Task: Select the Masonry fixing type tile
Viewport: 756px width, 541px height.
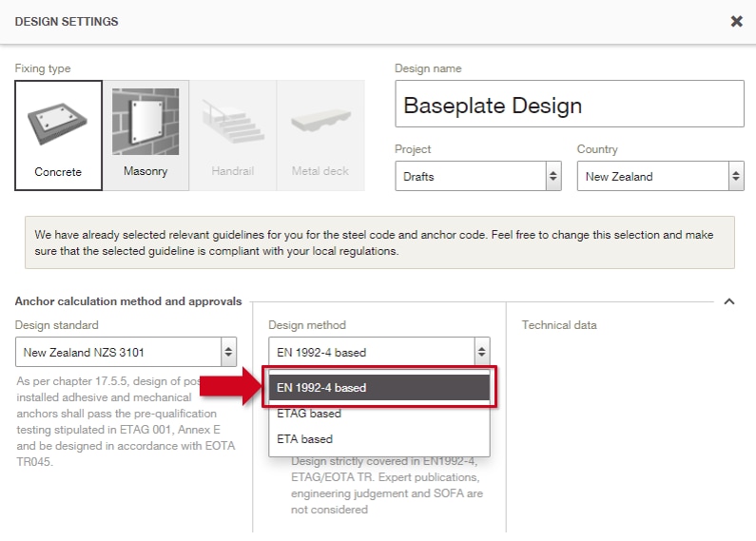Action: point(145,135)
